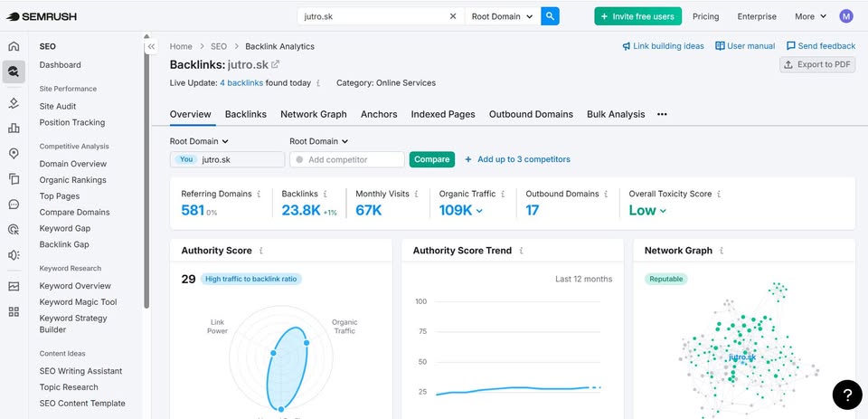Switch to the Outbound Domains tab
Viewport: 868px width, 419px height.
531,114
